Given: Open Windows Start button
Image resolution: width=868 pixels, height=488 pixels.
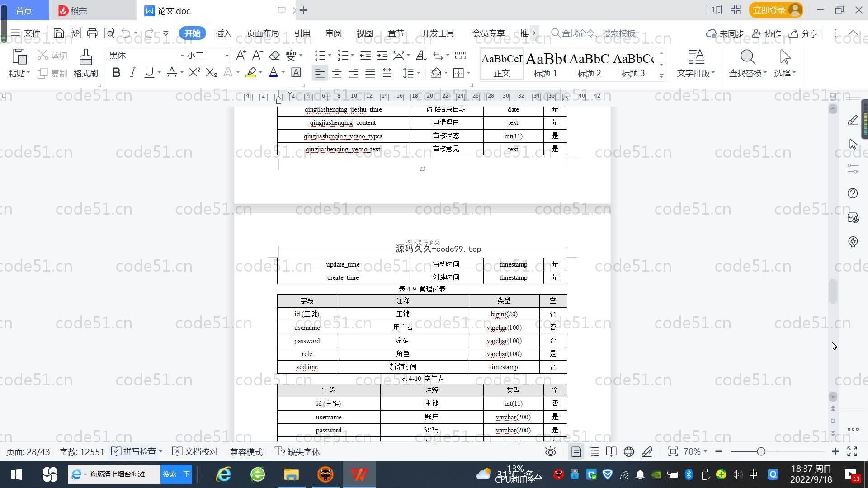Looking at the screenshot, I should point(16,474).
